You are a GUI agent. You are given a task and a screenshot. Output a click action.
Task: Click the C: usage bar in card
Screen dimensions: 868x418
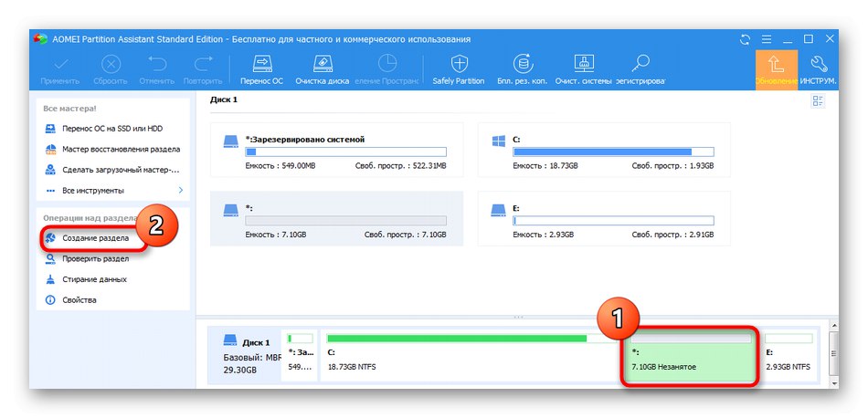click(x=613, y=152)
